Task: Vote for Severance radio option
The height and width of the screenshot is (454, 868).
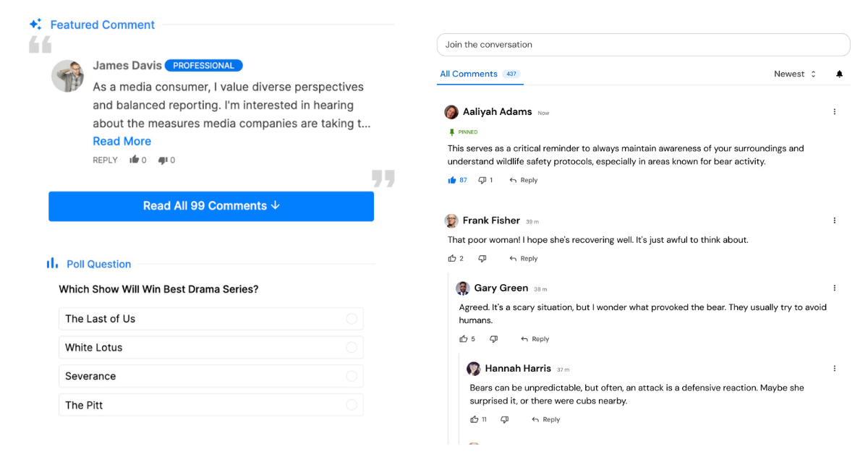Action: tap(352, 377)
